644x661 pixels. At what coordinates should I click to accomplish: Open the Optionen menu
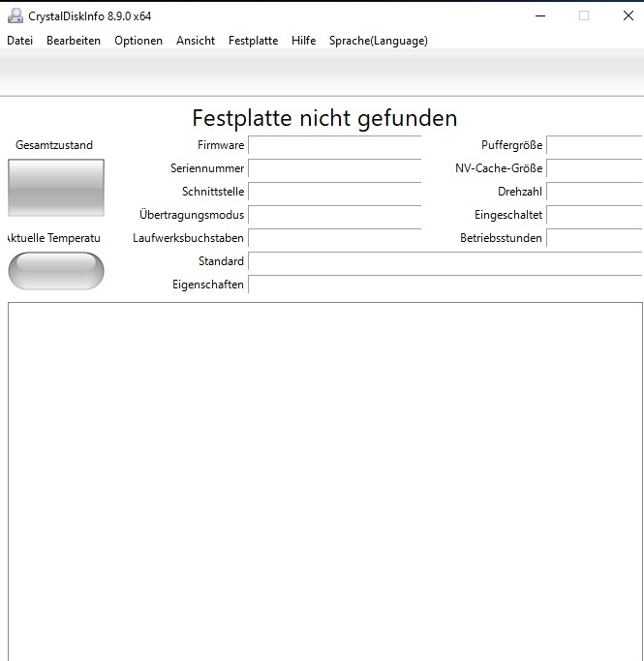click(x=138, y=41)
